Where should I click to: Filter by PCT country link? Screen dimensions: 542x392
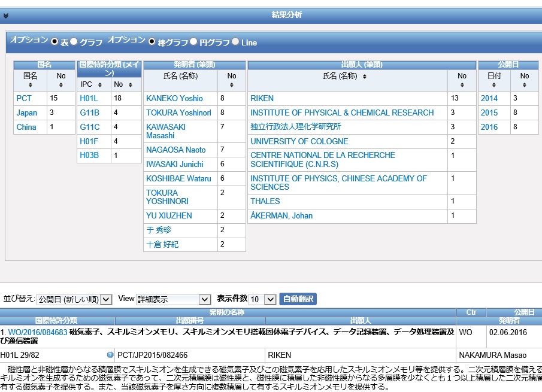click(24, 98)
